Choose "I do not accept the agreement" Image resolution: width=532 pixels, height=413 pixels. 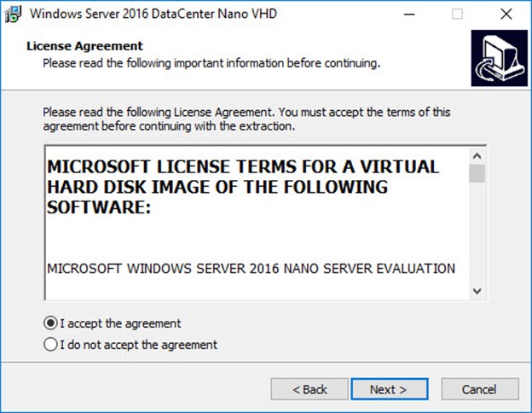point(51,345)
